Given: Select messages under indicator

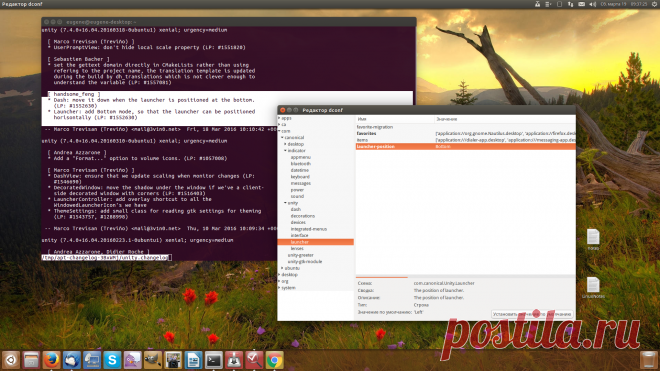Looking at the screenshot, I should (301, 183).
